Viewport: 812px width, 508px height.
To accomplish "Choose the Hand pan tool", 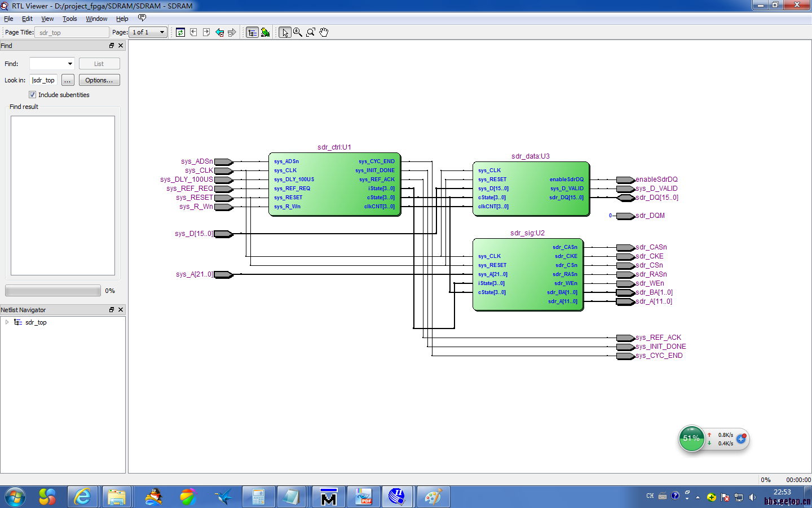I will pyautogui.click(x=324, y=32).
